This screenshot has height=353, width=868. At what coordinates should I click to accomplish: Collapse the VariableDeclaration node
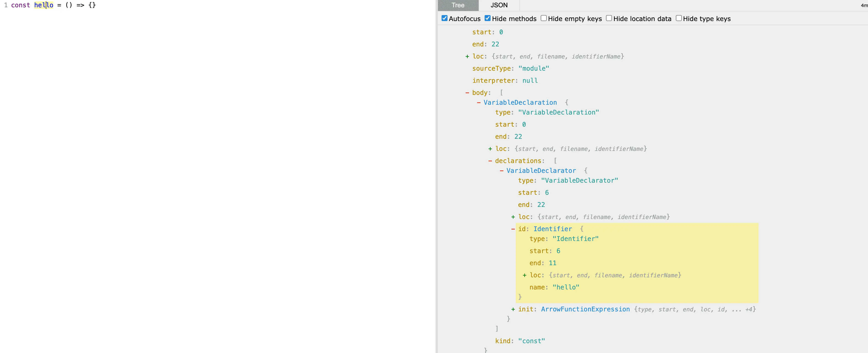click(478, 103)
